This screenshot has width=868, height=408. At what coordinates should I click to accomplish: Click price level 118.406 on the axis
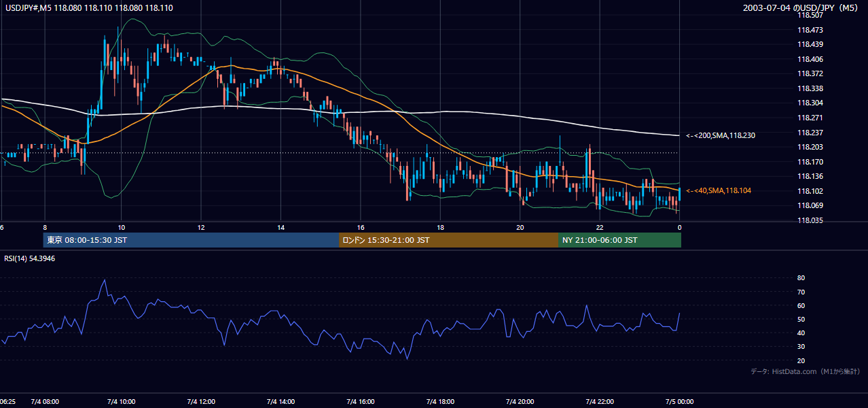coord(810,59)
